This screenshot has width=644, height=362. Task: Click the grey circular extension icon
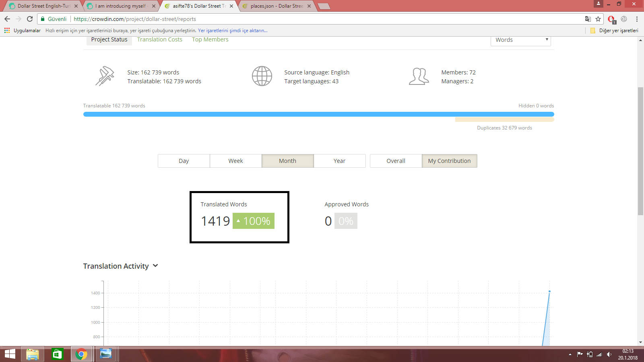coord(624,19)
